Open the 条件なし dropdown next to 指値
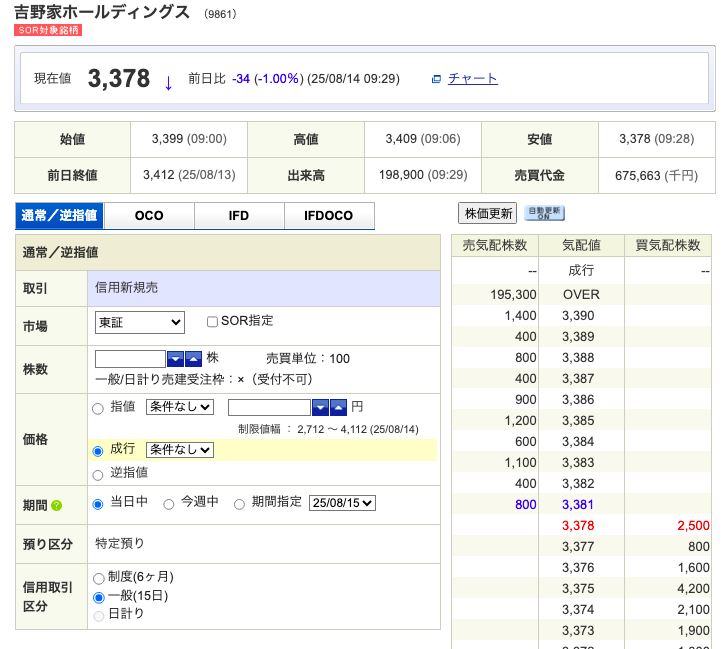The width and height of the screenshot is (726, 649). pos(180,407)
